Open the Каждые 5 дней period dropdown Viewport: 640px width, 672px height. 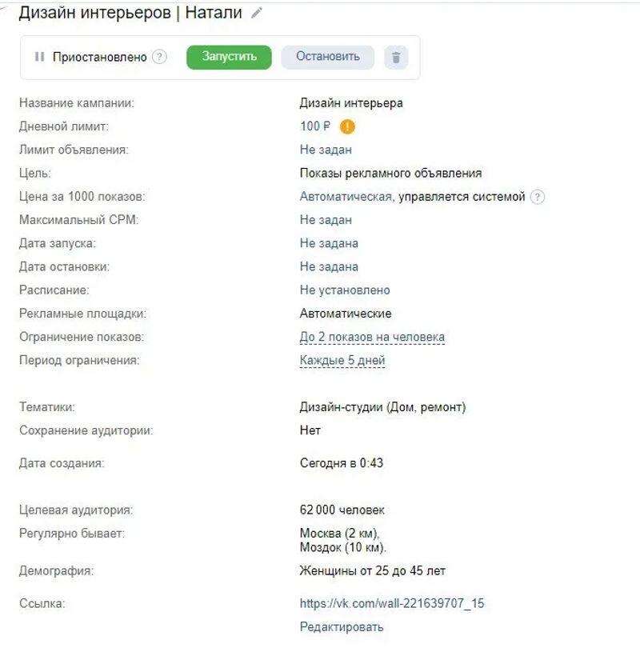click(342, 361)
